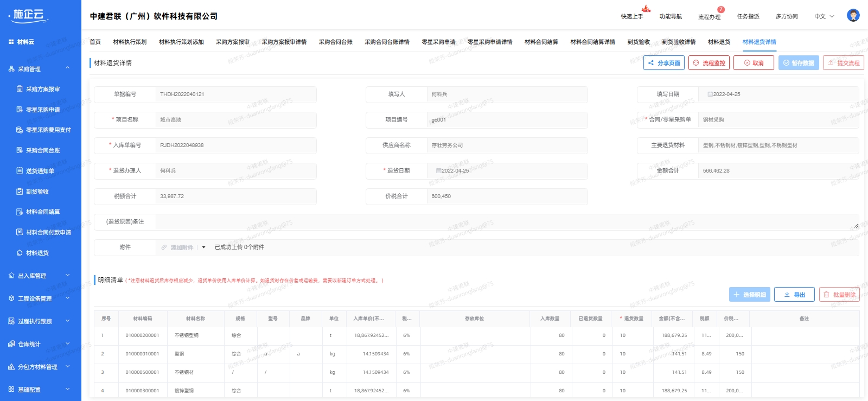868x401 pixels.
Task: Click the 入库单编号 field RJDH2022048938
Action: click(236, 145)
